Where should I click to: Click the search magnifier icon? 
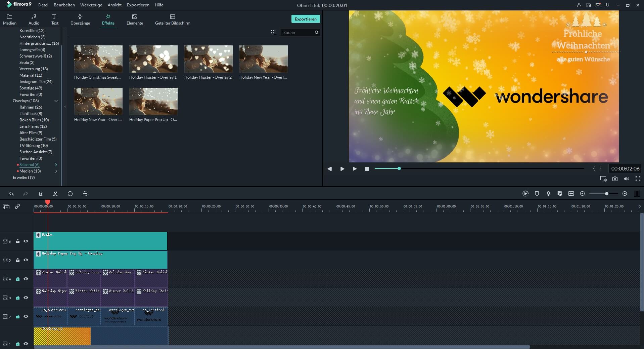click(316, 32)
